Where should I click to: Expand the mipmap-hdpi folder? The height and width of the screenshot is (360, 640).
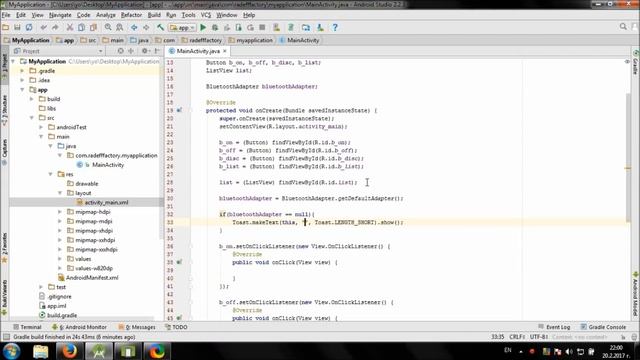click(x=60, y=212)
